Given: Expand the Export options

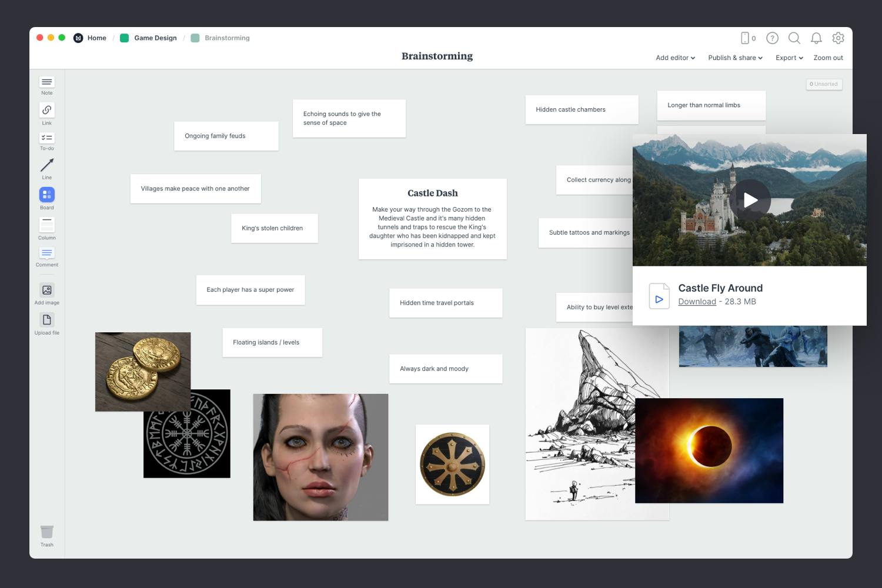Looking at the screenshot, I should (x=788, y=58).
